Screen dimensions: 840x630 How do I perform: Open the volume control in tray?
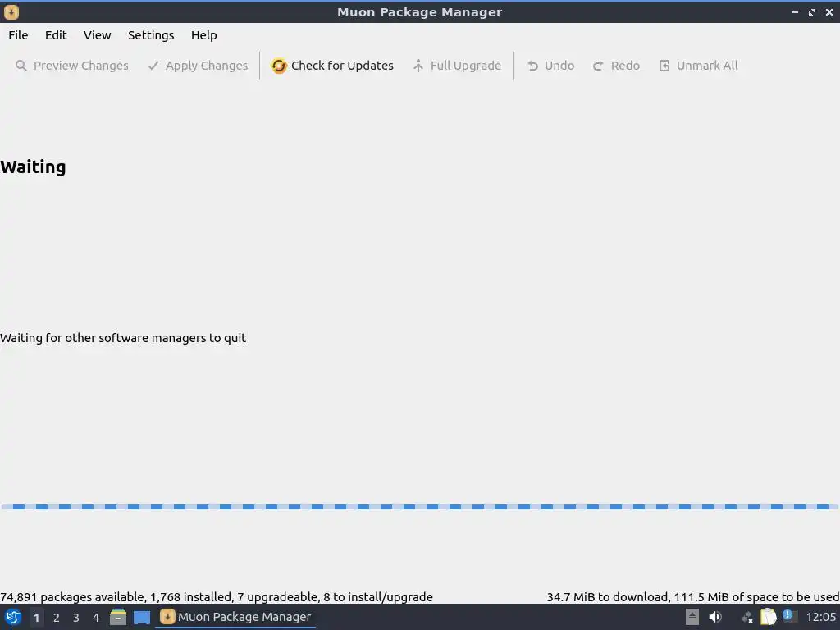pyautogui.click(x=715, y=617)
